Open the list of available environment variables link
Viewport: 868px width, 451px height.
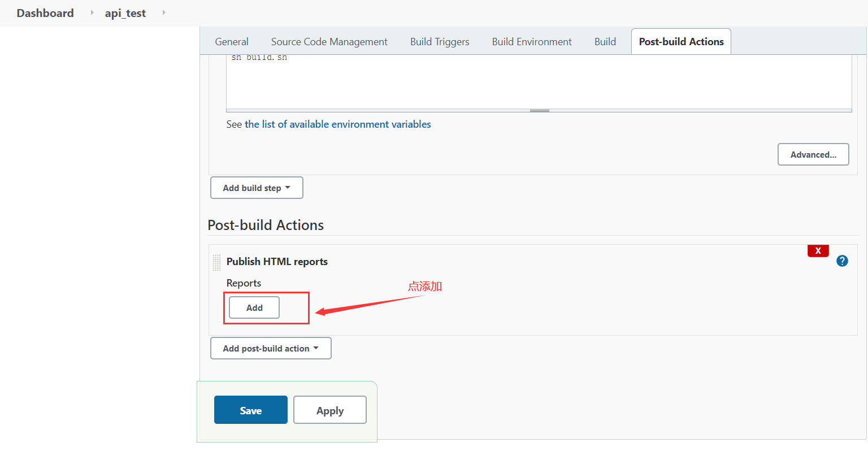point(337,124)
